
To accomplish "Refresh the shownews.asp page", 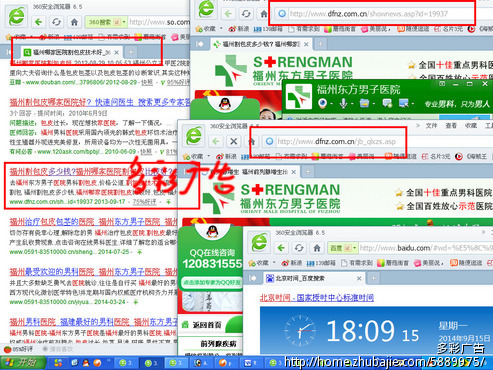I will coord(246,14).
